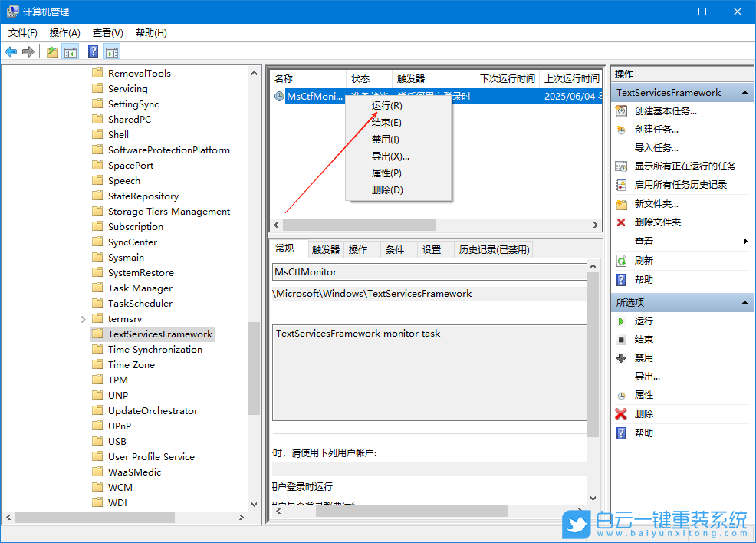The image size is (756, 543).
Task: Select the TaskScheduler folder in the tree
Action: [141, 303]
